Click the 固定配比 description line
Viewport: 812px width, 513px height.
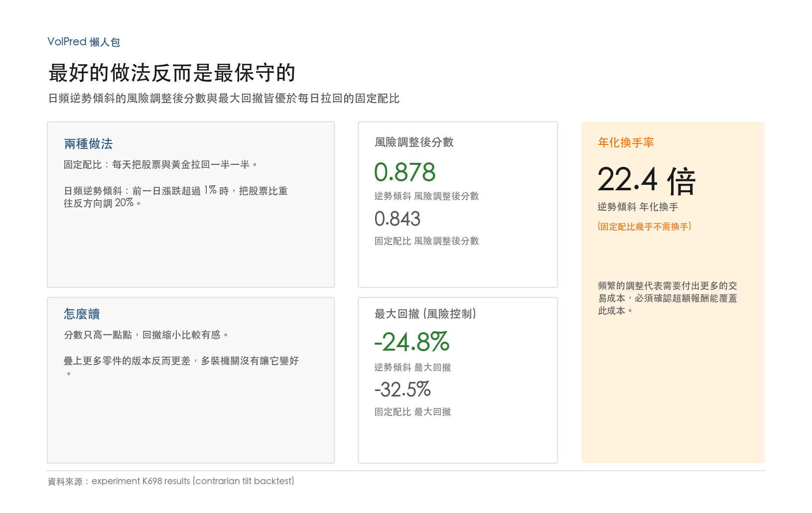(x=160, y=164)
